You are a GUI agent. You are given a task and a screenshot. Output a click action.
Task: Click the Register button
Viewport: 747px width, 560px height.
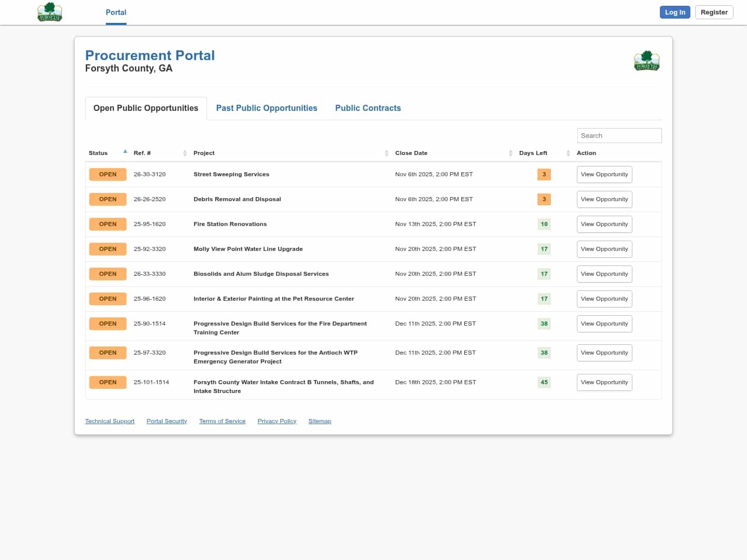click(x=714, y=12)
